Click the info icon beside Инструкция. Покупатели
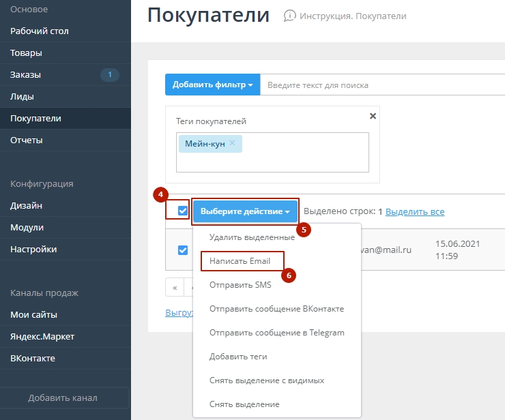This screenshot has width=505, height=420. click(290, 16)
